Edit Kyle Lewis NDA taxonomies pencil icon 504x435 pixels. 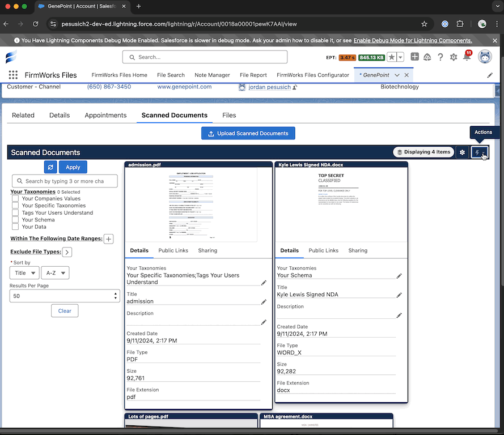[x=399, y=276]
